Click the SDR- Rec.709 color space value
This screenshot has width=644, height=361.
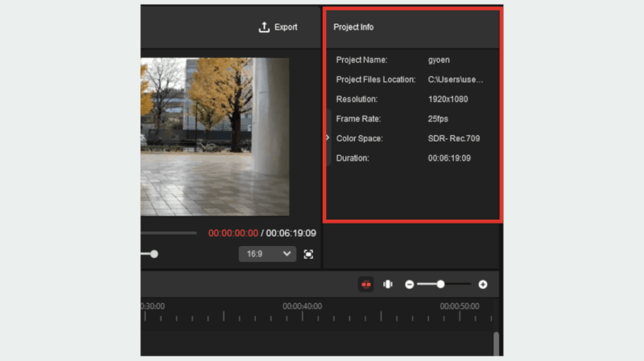454,138
